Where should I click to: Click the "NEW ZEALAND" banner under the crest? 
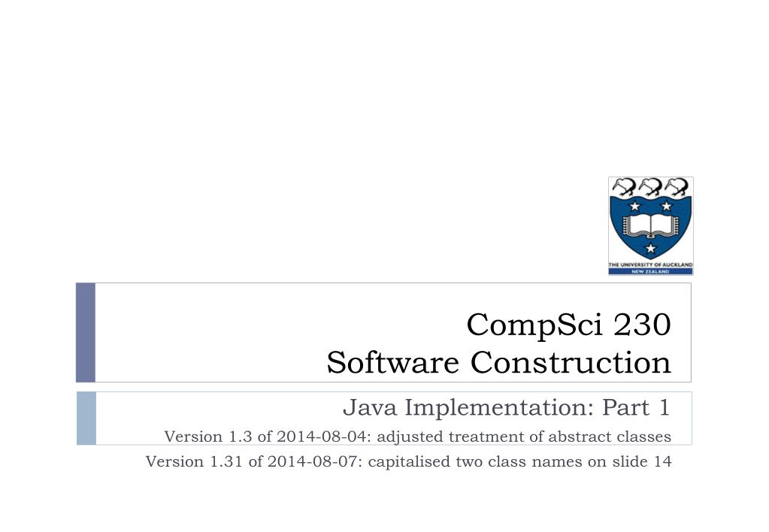[650, 272]
